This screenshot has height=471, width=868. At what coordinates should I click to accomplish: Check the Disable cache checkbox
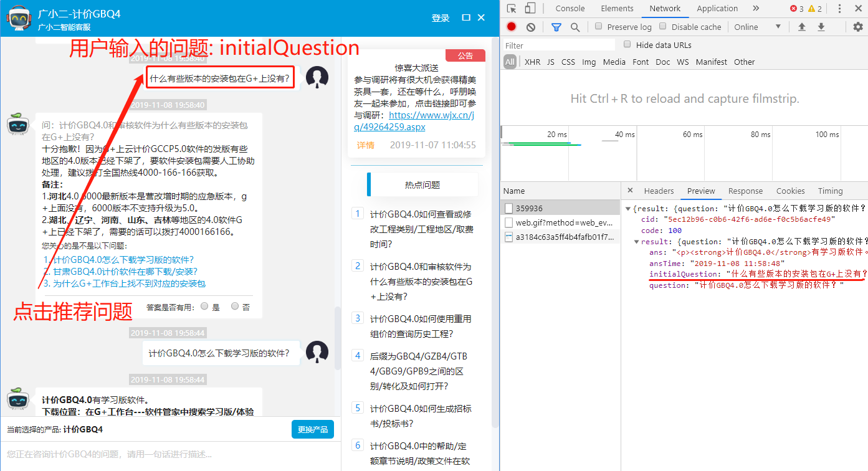(663, 27)
